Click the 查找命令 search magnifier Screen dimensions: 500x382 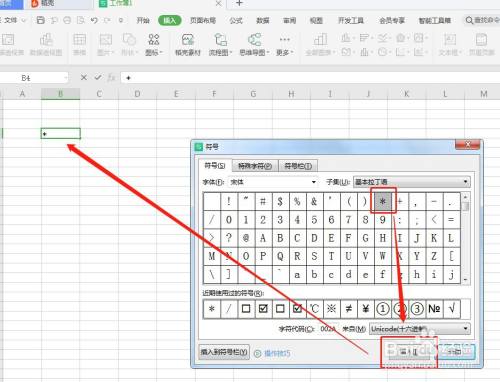click(x=469, y=20)
